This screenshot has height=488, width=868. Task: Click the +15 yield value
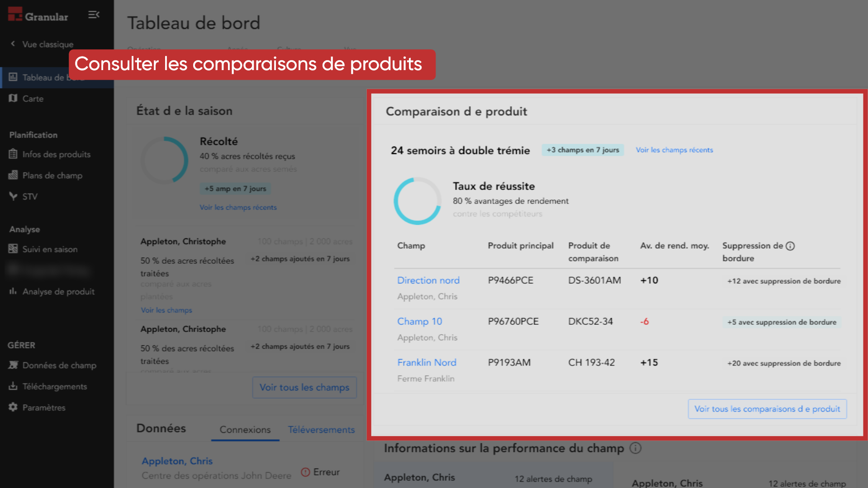pos(649,363)
